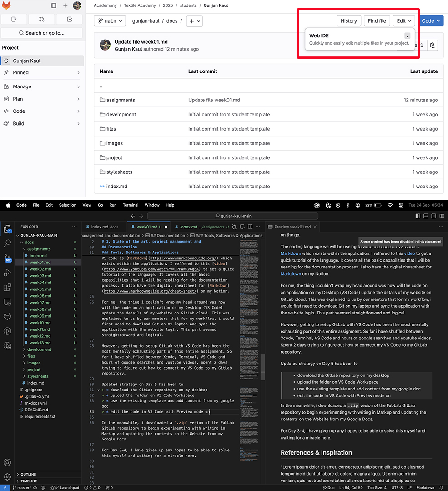Click the Wi-Fi icon in macOS menu bar
Screen dimensions: 448x491
390,205
